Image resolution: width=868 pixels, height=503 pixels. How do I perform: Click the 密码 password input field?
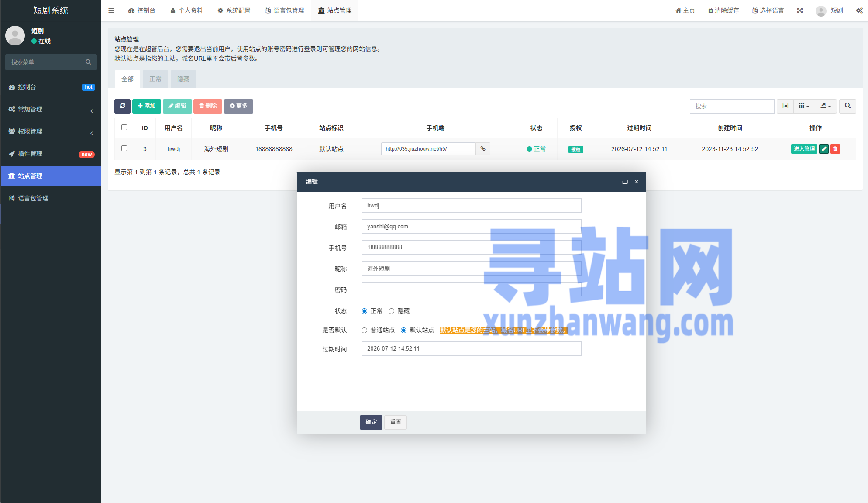[471, 289]
